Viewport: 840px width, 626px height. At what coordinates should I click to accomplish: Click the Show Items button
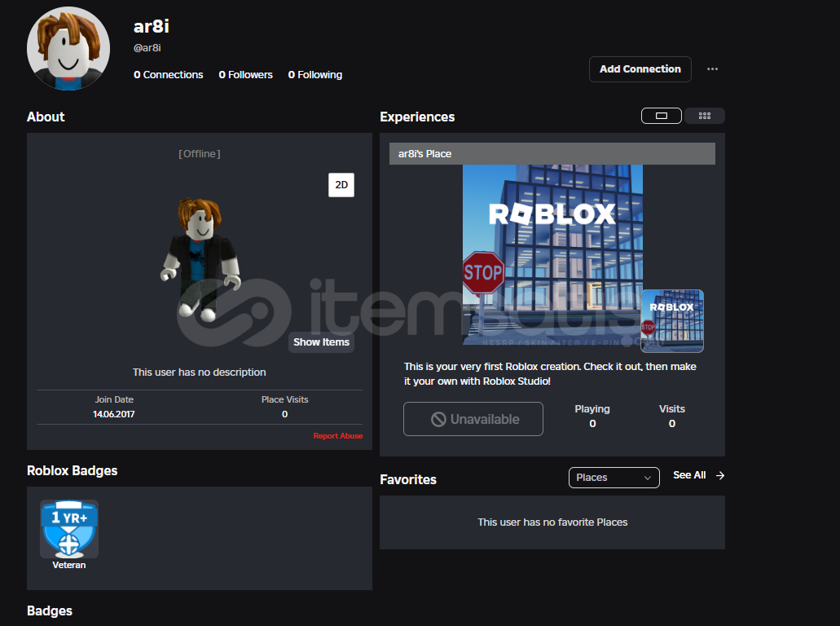(322, 342)
